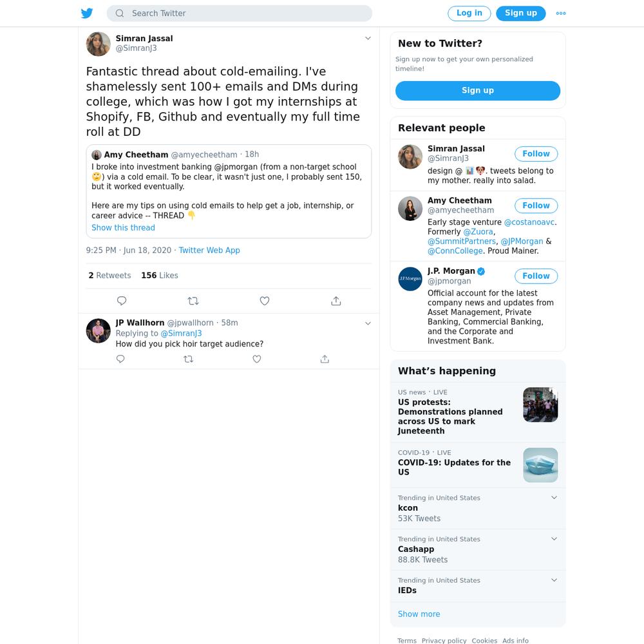Viewport: 644px width, 644px height.
Task: Reply to Simran Jassal's tweet
Action: click(x=122, y=301)
